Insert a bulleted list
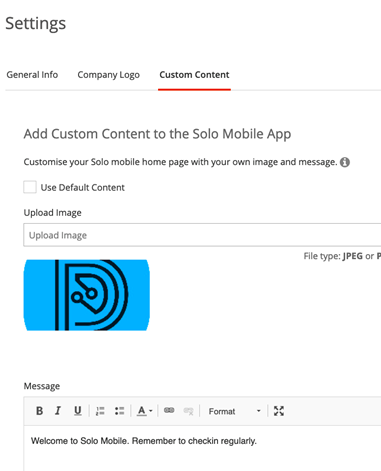This screenshot has width=381, height=471. (119, 411)
